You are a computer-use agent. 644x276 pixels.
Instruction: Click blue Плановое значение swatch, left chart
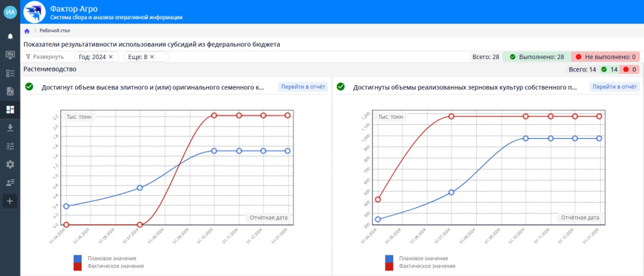tap(78, 259)
